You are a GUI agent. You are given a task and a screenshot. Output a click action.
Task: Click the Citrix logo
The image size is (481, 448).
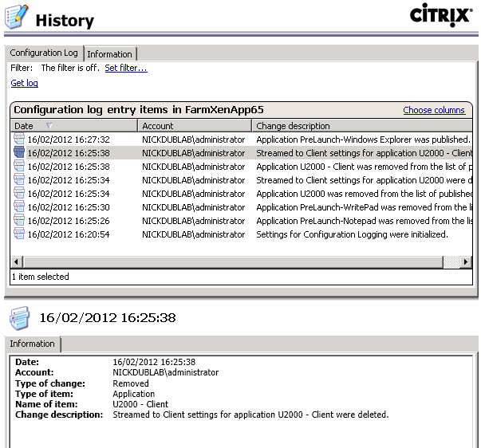(x=440, y=15)
